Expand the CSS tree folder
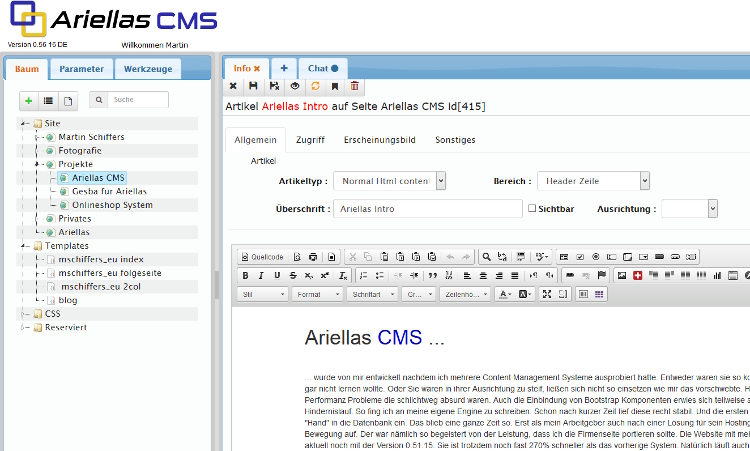The width and height of the screenshot is (750, 451). coord(22,314)
